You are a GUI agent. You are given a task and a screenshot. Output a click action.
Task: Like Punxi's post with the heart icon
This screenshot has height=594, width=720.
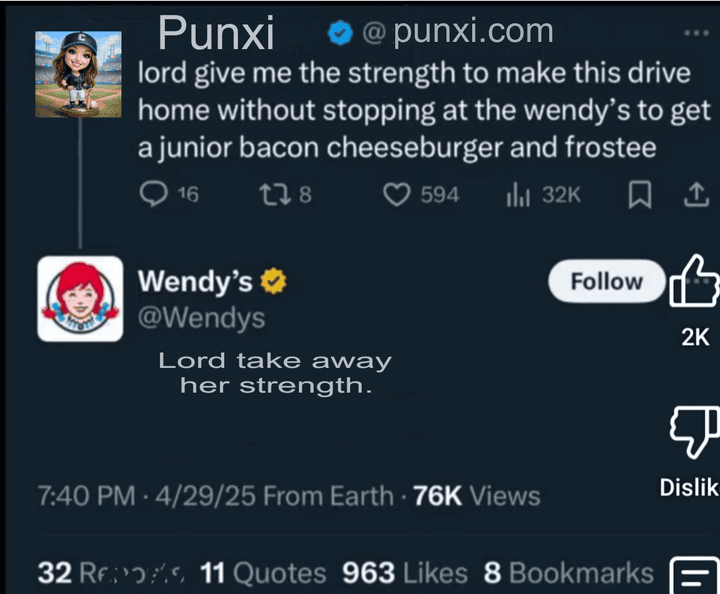tap(398, 195)
